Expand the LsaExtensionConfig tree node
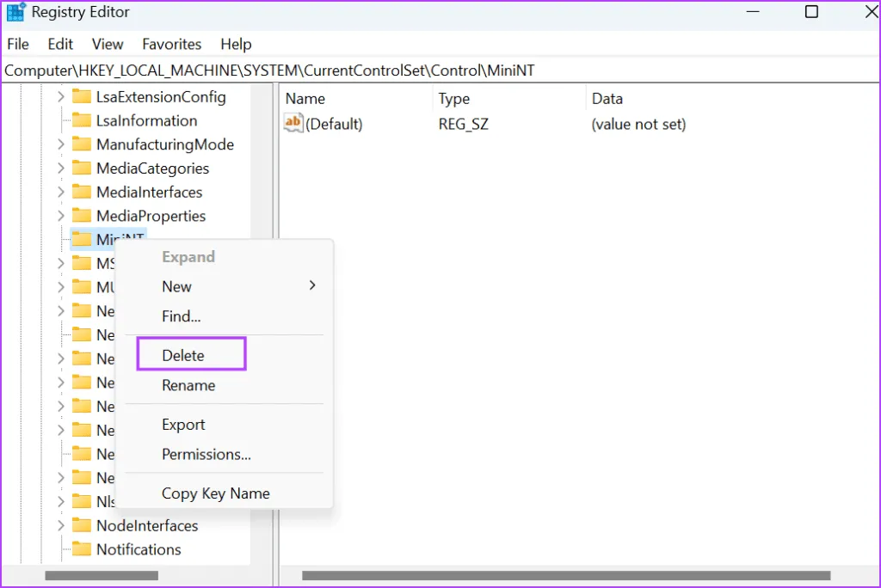Viewport: 881px width, 588px height. [x=60, y=97]
